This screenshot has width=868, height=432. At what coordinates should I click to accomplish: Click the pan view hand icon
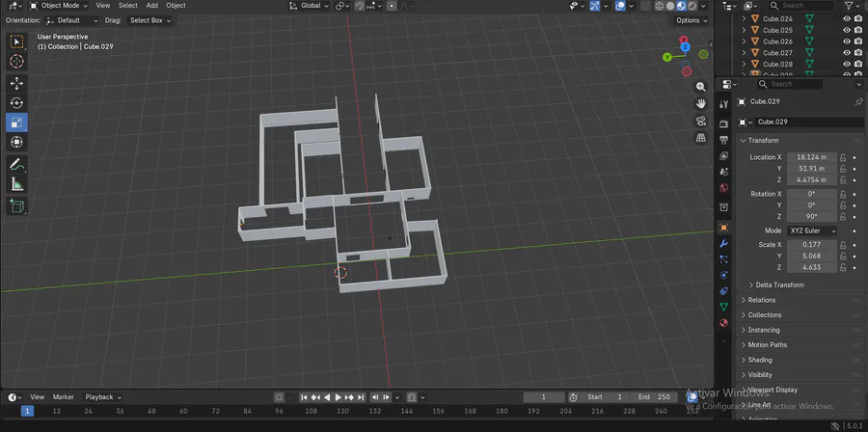701,103
